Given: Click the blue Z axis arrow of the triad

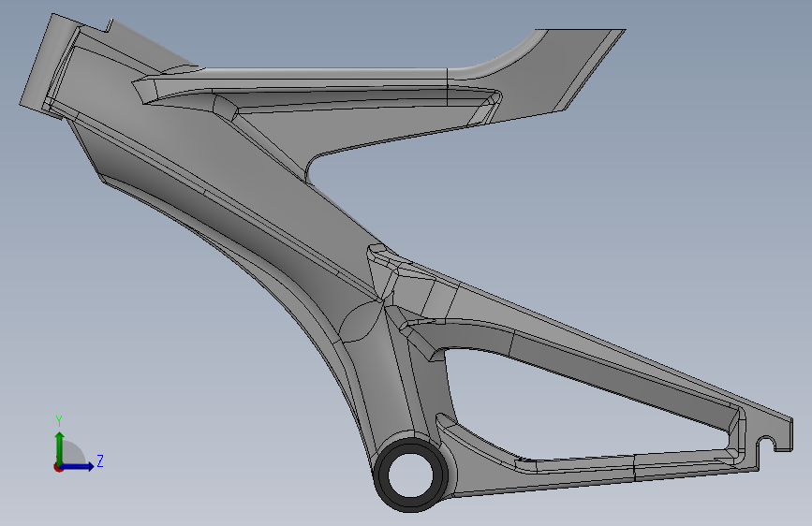Looking at the screenshot, I should click(78, 466).
